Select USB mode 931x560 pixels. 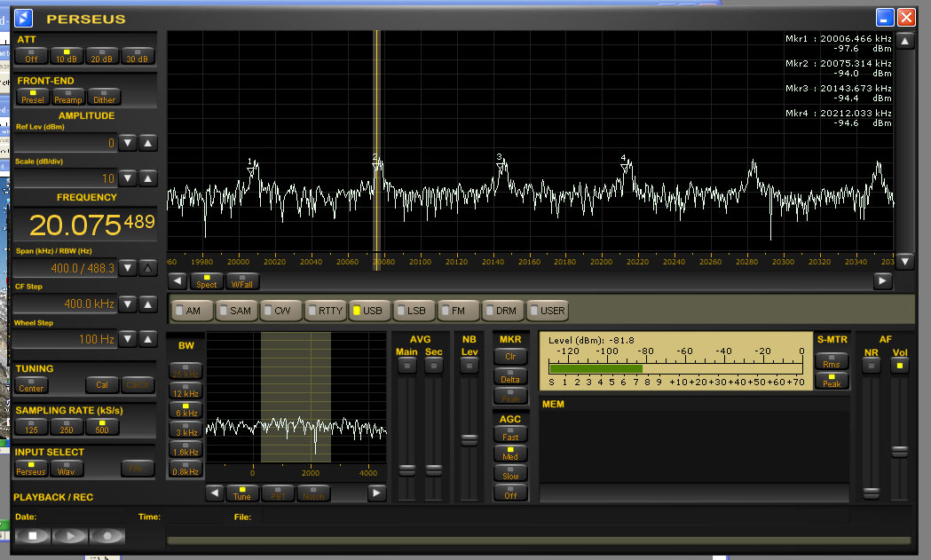pyautogui.click(x=369, y=311)
